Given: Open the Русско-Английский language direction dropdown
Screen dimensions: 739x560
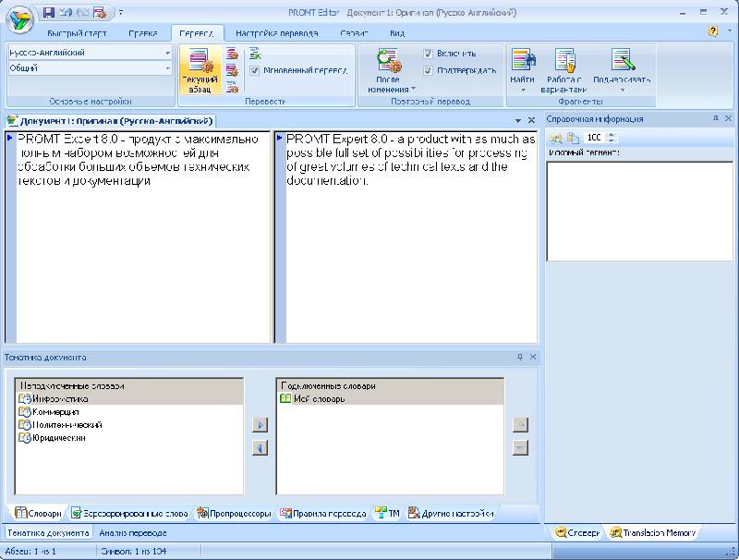Looking at the screenshot, I should pyautogui.click(x=167, y=53).
